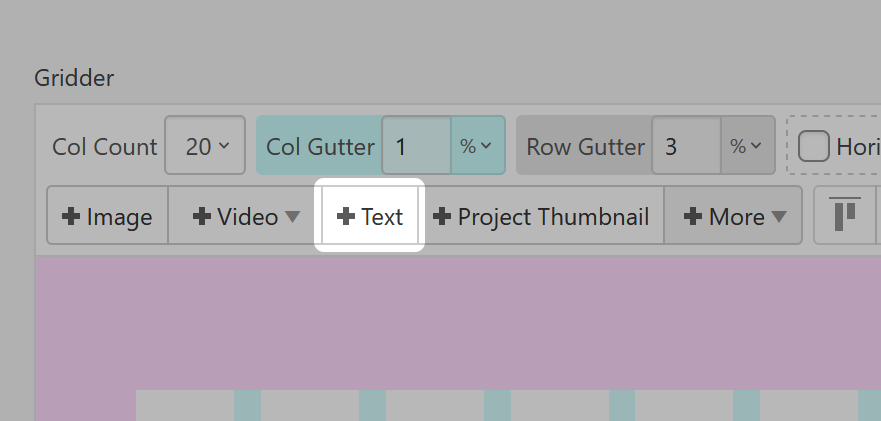The image size is (881, 421).
Task: Click the Col Count label
Action: tap(105, 147)
